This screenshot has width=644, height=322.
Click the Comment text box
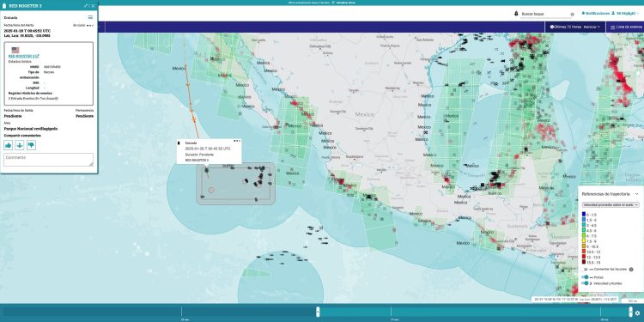click(x=48, y=160)
